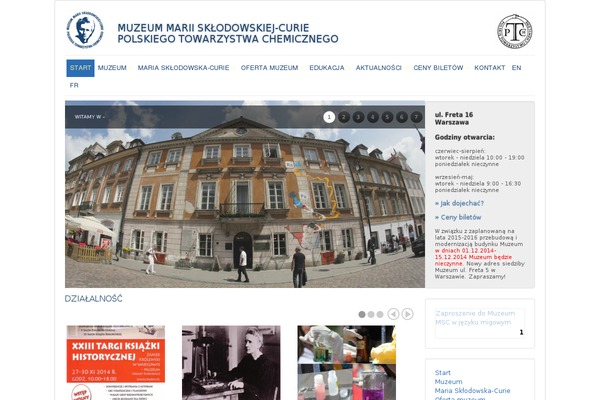Viewport: 600px width, 400px height.
Task: Click sidebar 'Maria Skłodowska-Curie' link
Action: [x=472, y=391]
